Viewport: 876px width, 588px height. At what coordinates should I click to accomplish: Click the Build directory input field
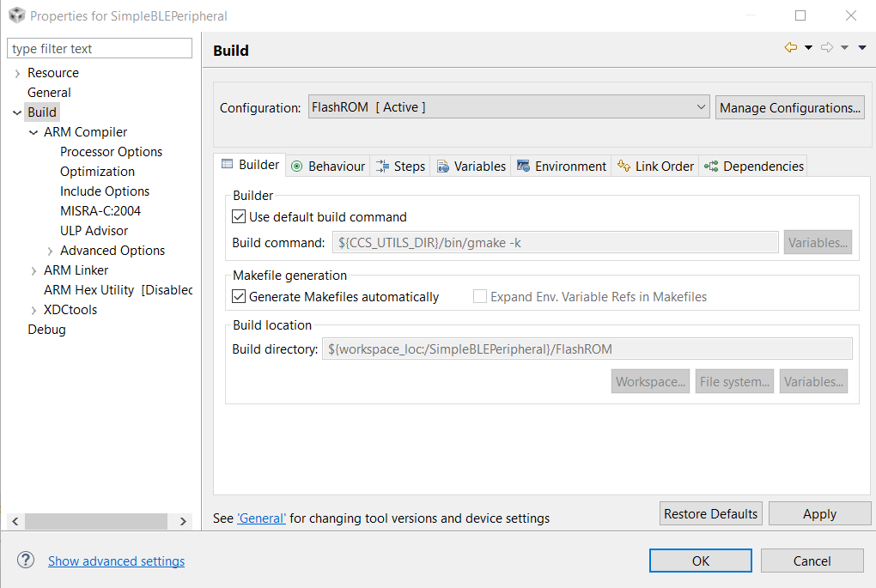click(x=587, y=349)
